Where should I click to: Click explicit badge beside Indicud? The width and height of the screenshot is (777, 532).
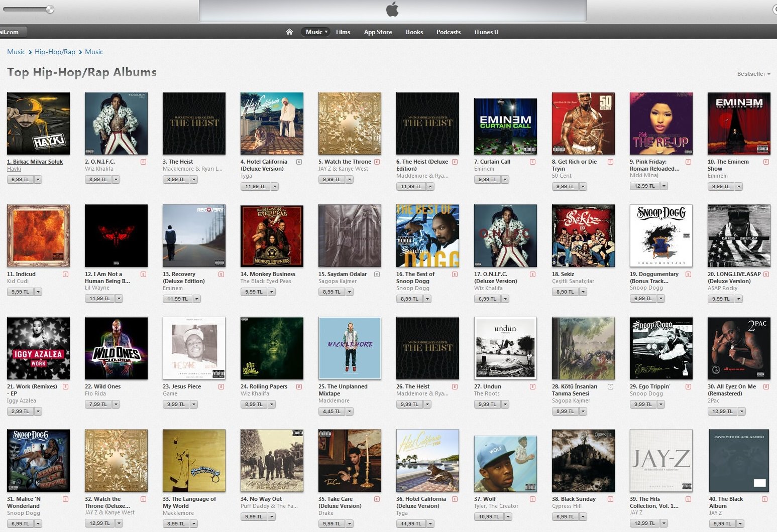pyautogui.click(x=65, y=274)
